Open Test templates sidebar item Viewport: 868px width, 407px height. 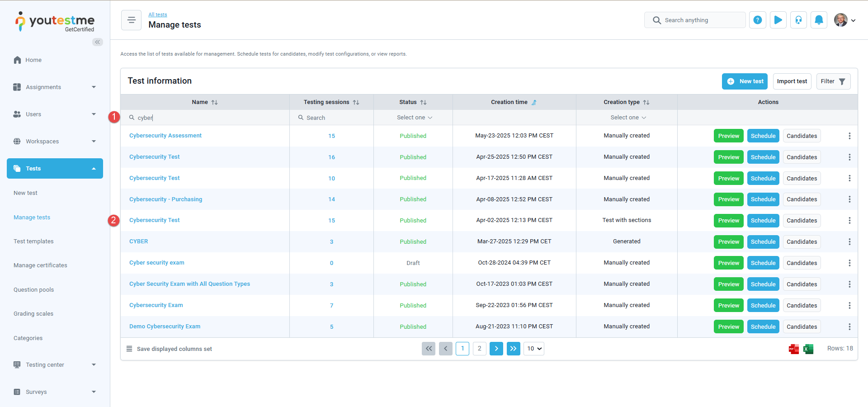click(x=33, y=241)
